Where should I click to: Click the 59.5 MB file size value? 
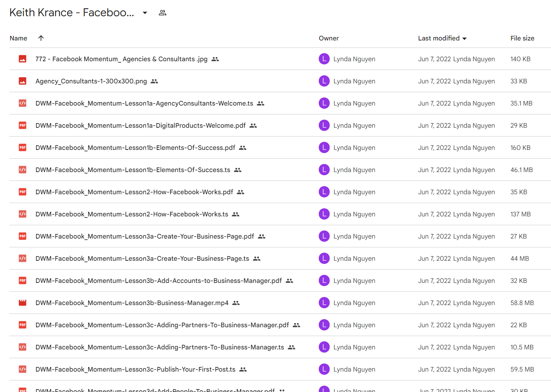click(x=522, y=369)
